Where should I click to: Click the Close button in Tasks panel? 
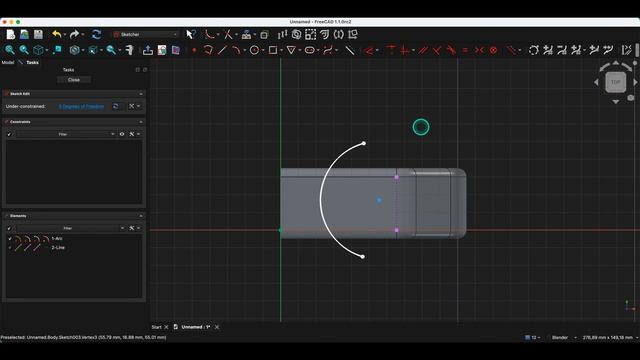pyautogui.click(x=74, y=80)
